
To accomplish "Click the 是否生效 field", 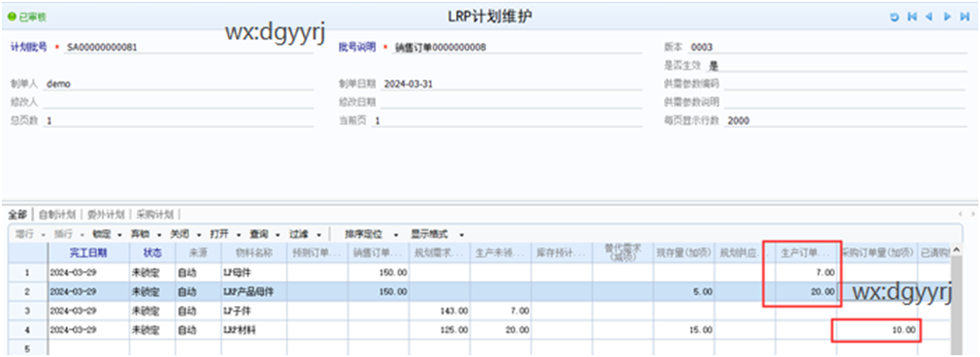I will click(x=837, y=65).
